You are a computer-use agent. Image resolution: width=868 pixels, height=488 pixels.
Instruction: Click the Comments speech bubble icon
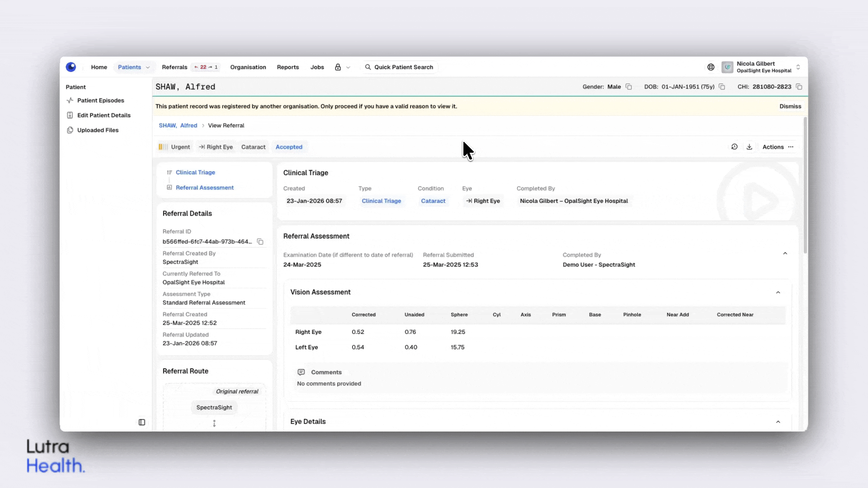point(301,372)
